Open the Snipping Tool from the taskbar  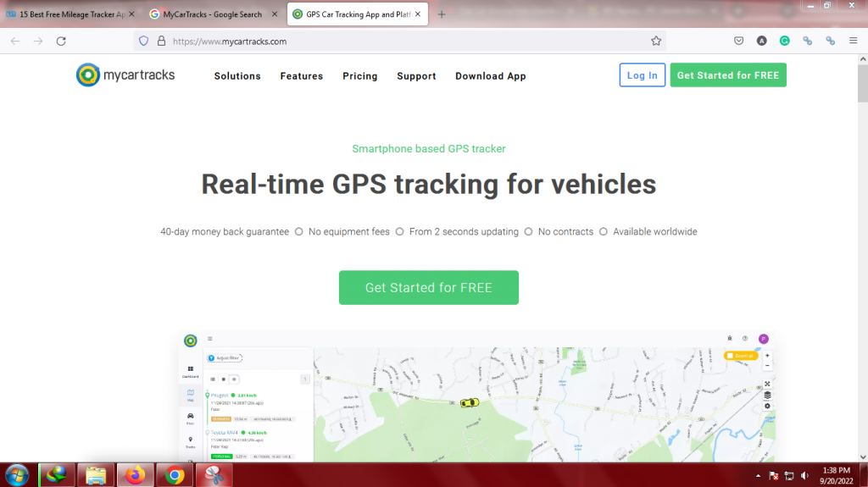tap(214, 475)
